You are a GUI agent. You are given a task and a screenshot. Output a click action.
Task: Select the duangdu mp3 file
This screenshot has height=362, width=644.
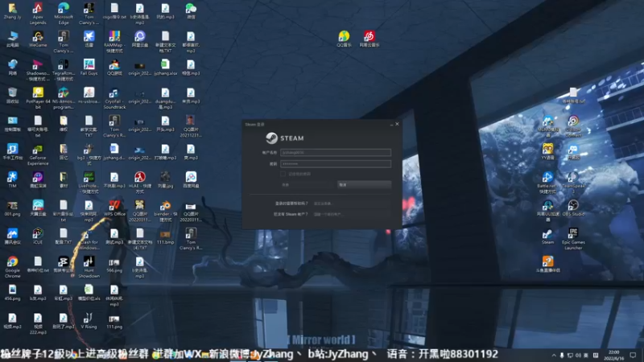(x=165, y=98)
